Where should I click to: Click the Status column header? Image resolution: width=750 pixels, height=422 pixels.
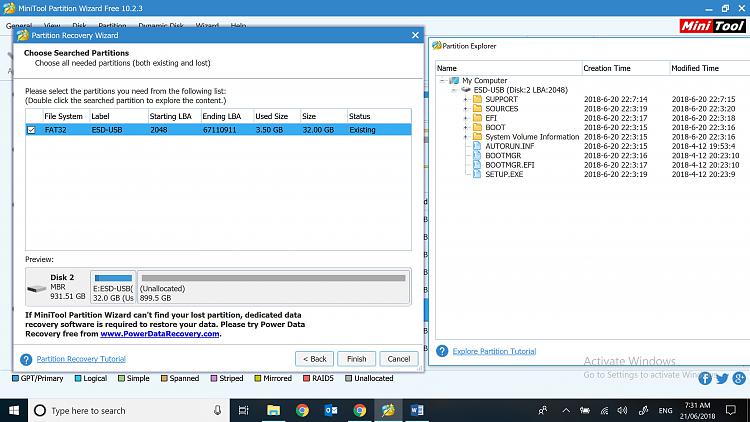click(379, 116)
